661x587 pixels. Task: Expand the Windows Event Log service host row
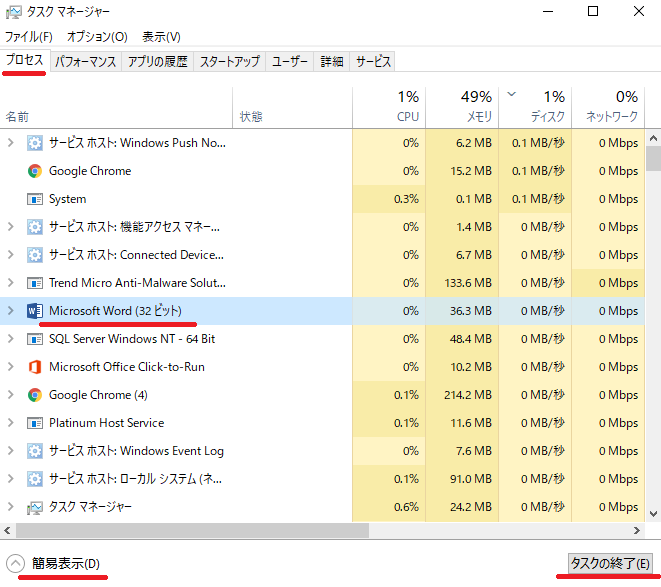tap(11, 450)
